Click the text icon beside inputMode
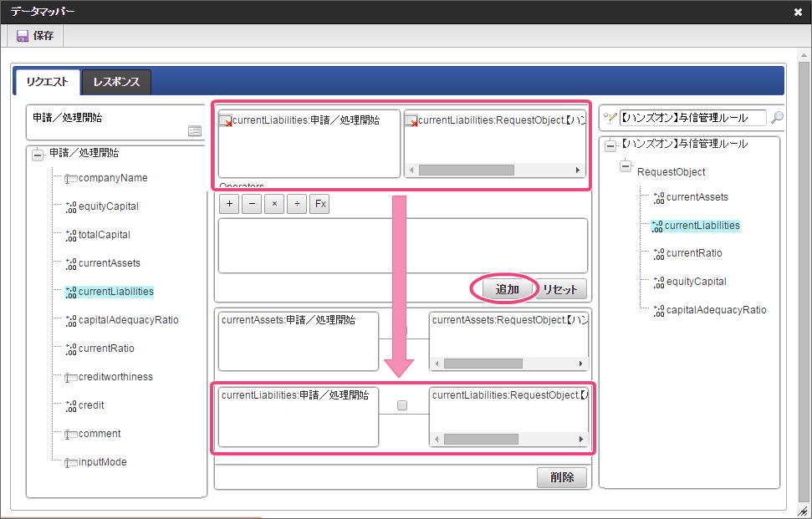The width and height of the screenshot is (812, 519). point(71,463)
